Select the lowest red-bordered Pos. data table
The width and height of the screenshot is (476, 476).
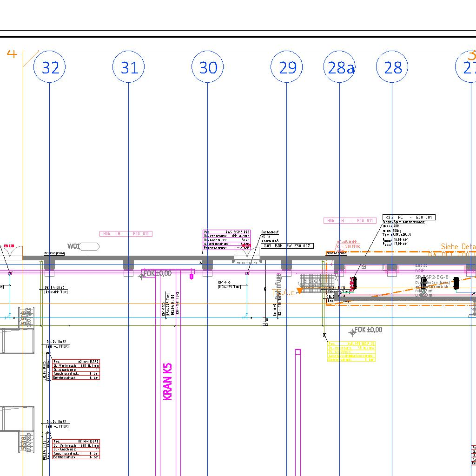(x=76, y=449)
